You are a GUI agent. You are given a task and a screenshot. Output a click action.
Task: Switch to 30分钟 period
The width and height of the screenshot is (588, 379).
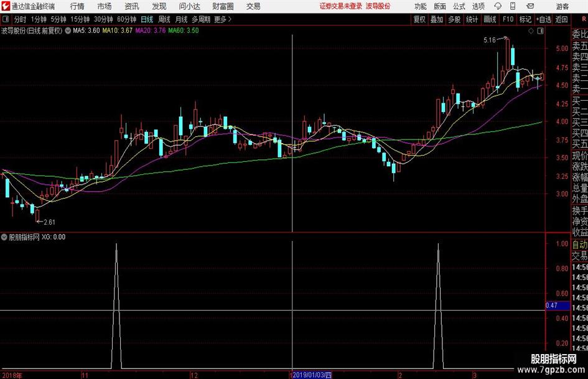click(103, 19)
